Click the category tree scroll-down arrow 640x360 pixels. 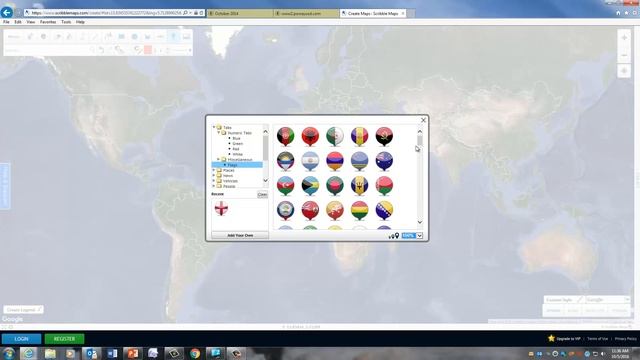tap(265, 180)
